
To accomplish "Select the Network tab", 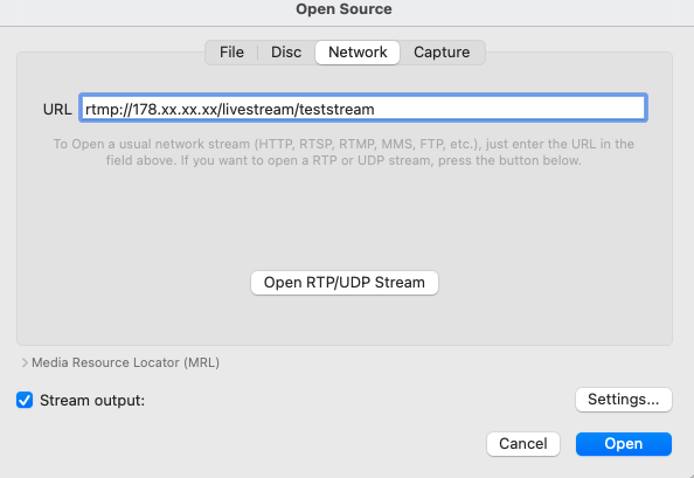I will 357,52.
